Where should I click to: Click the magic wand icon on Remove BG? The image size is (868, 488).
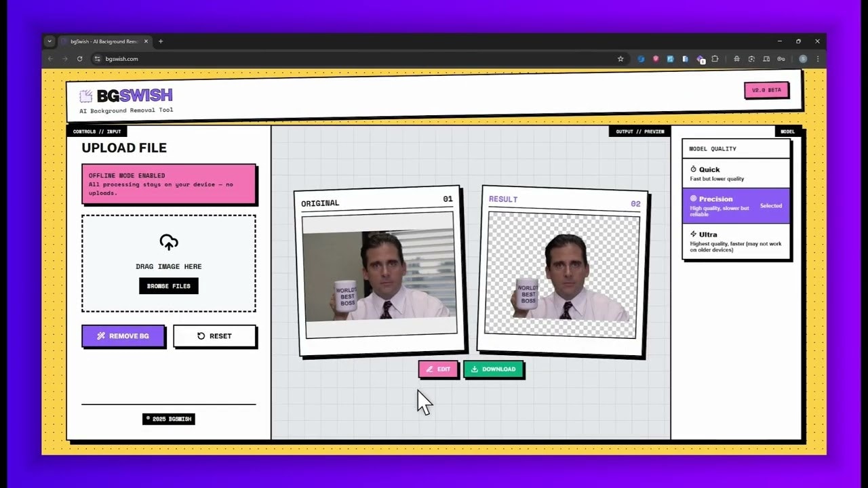(101, 336)
